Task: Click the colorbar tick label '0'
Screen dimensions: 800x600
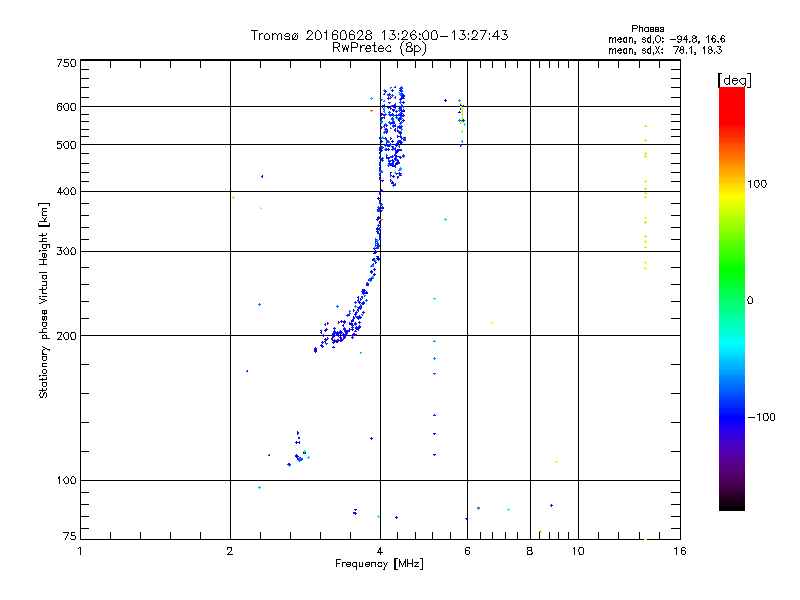Action: click(x=750, y=300)
